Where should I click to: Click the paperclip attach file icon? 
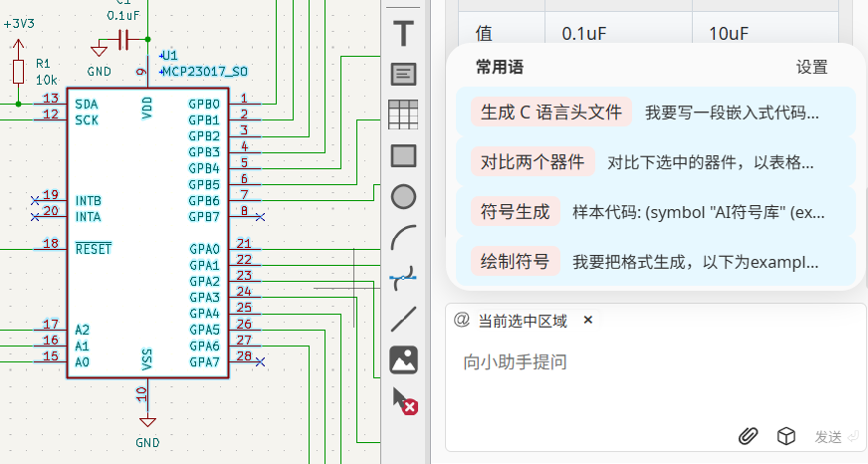click(x=749, y=436)
